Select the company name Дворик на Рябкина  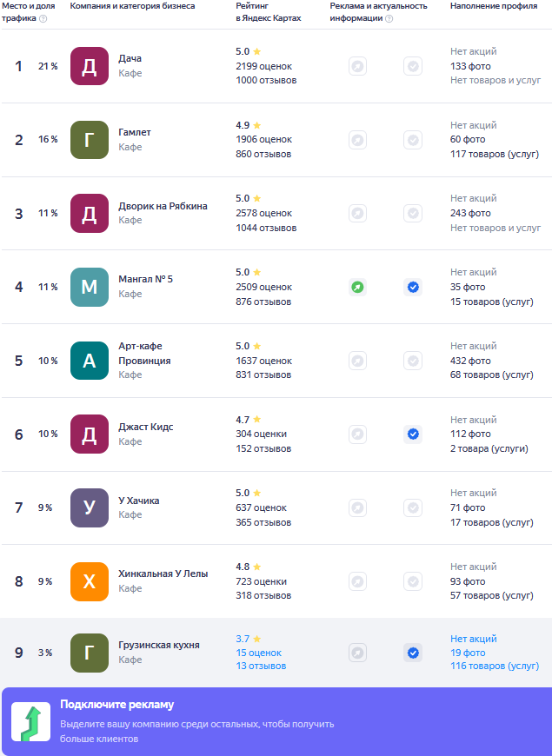tap(163, 206)
